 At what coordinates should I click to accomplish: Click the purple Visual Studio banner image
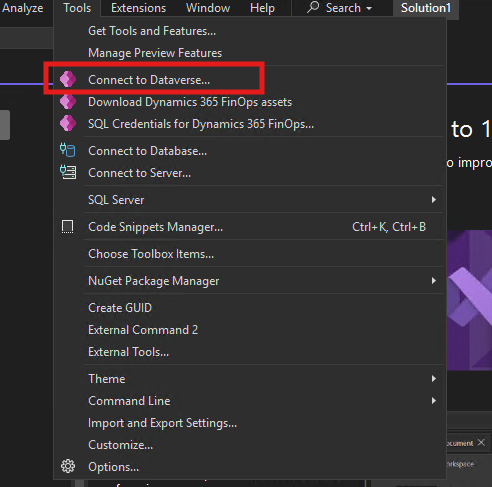click(469, 300)
